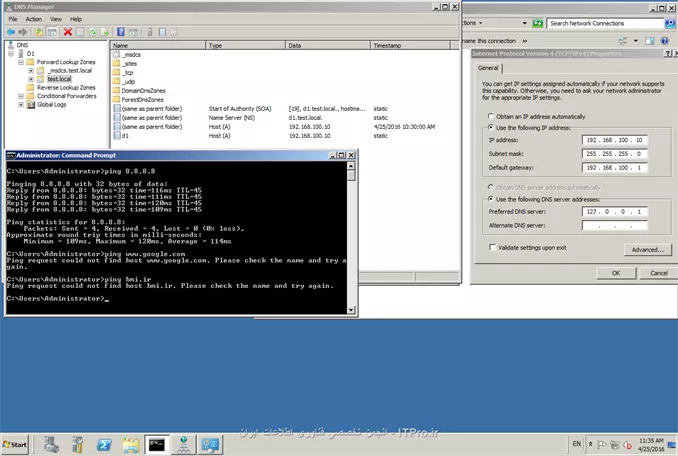The height and width of the screenshot is (456, 678).
Task: Click the Network Connections taskbar button
Action: [211, 444]
